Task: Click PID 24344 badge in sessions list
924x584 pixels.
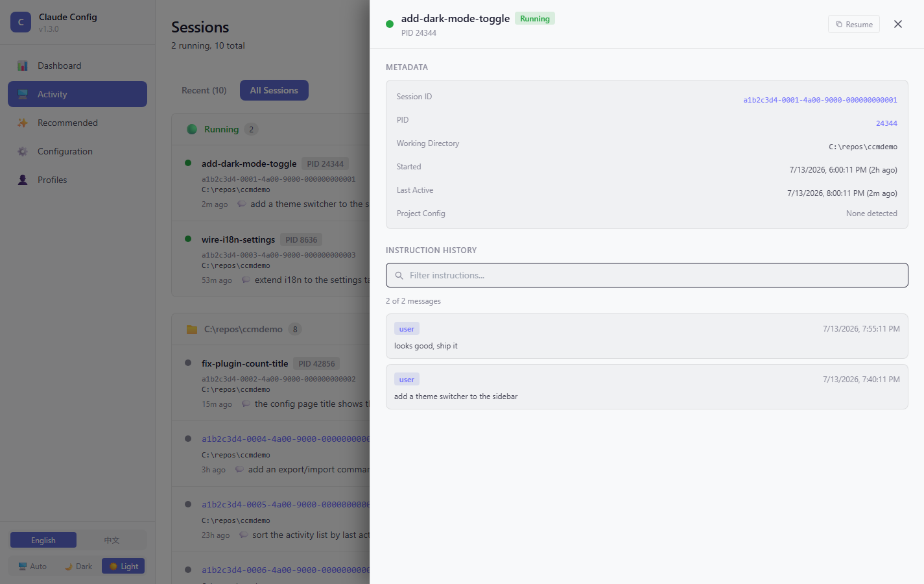Action: point(325,164)
